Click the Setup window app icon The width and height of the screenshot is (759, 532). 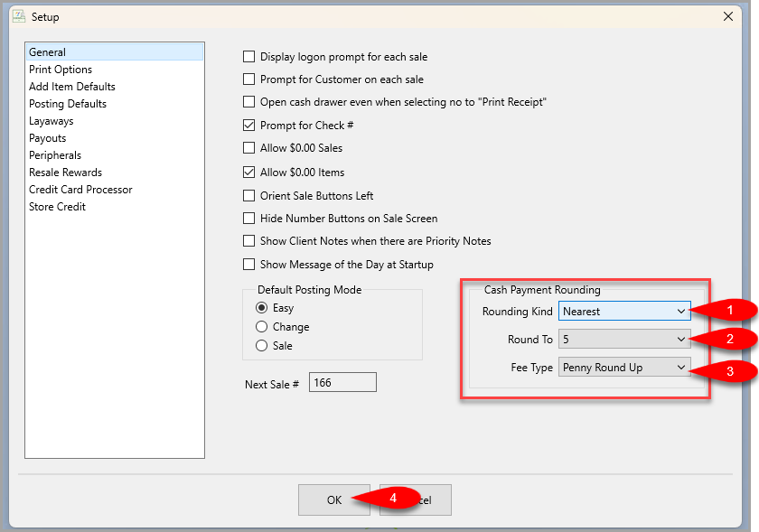coord(19,16)
